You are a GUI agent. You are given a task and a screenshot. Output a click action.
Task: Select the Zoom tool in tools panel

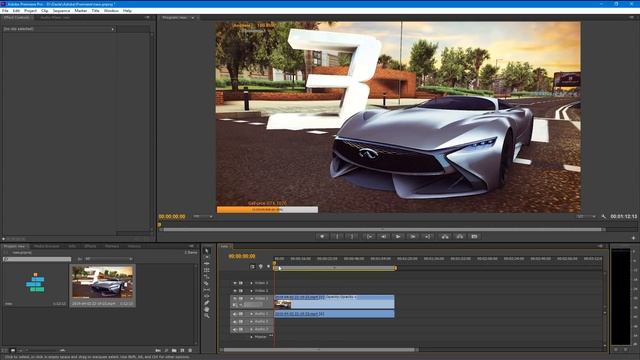click(207, 316)
